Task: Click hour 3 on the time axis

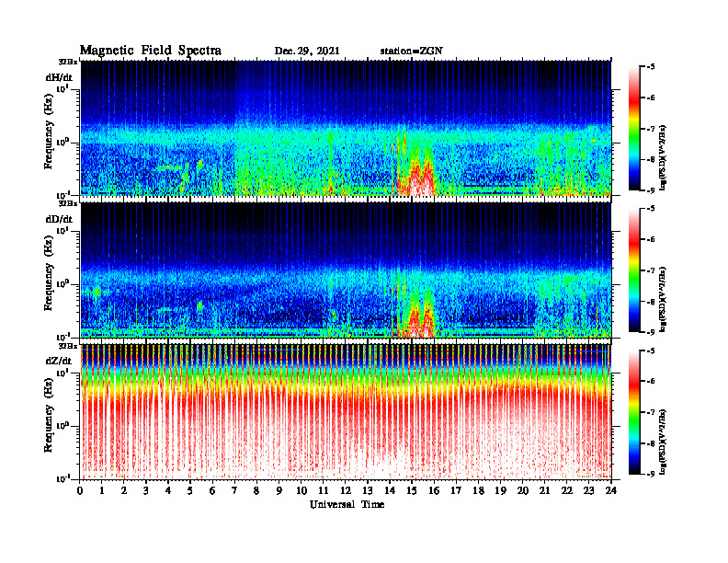Action: pyautogui.click(x=146, y=491)
